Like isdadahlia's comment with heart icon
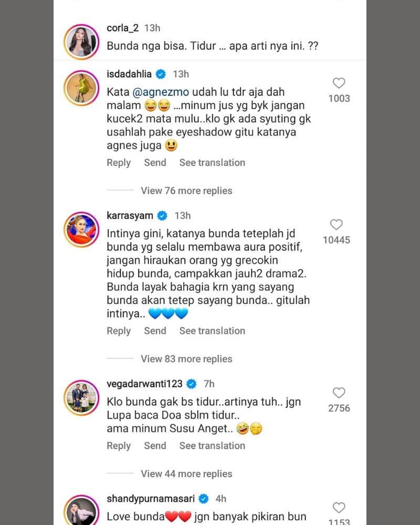The width and height of the screenshot is (420, 525). tap(339, 83)
